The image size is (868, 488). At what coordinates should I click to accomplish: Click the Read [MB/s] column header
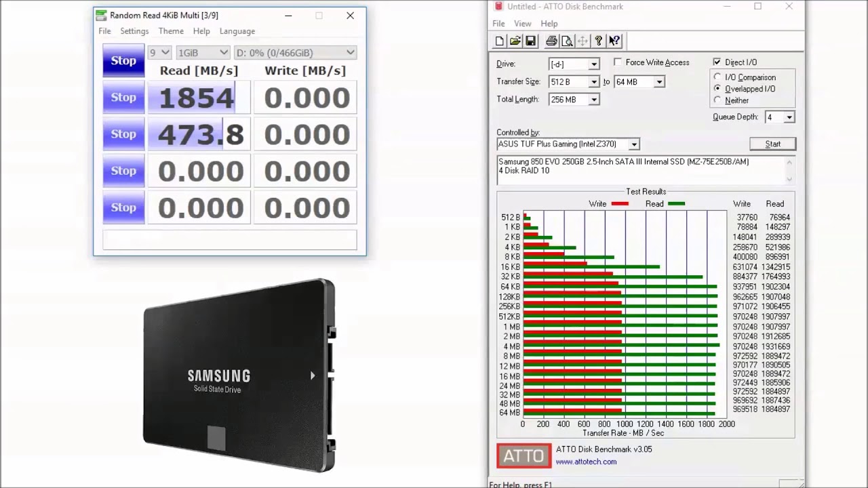(199, 70)
